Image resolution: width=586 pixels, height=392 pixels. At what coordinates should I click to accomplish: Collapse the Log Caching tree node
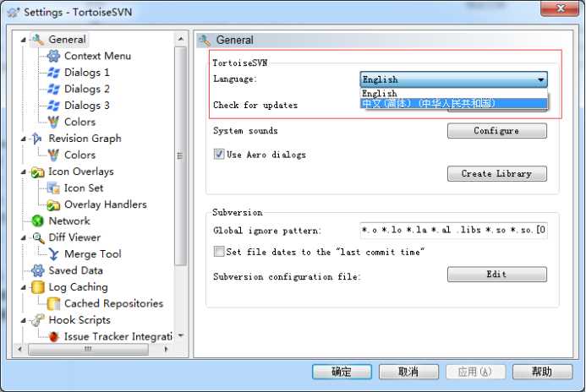[x=23, y=287]
